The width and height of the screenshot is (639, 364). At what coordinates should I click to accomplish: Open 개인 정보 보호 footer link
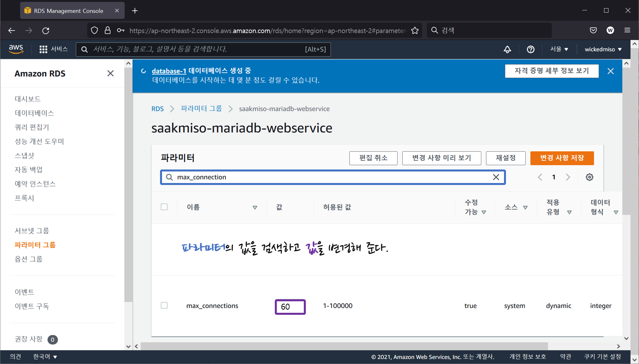tap(527, 357)
